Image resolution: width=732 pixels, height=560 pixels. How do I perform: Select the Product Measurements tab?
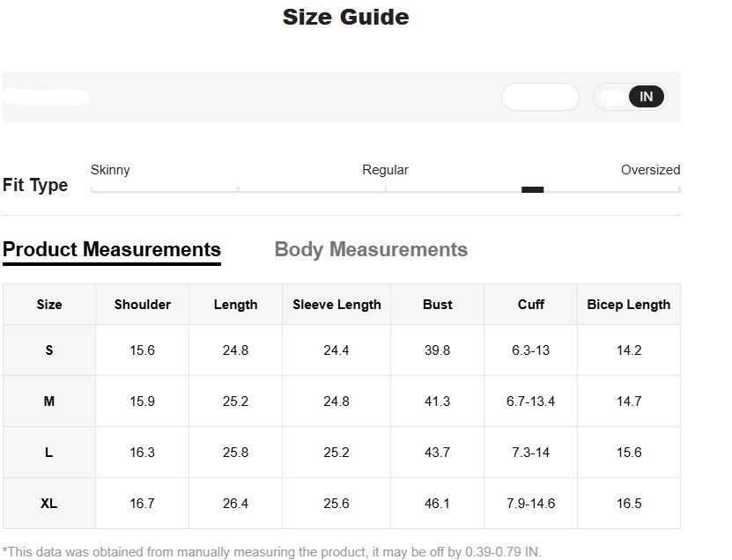(112, 250)
